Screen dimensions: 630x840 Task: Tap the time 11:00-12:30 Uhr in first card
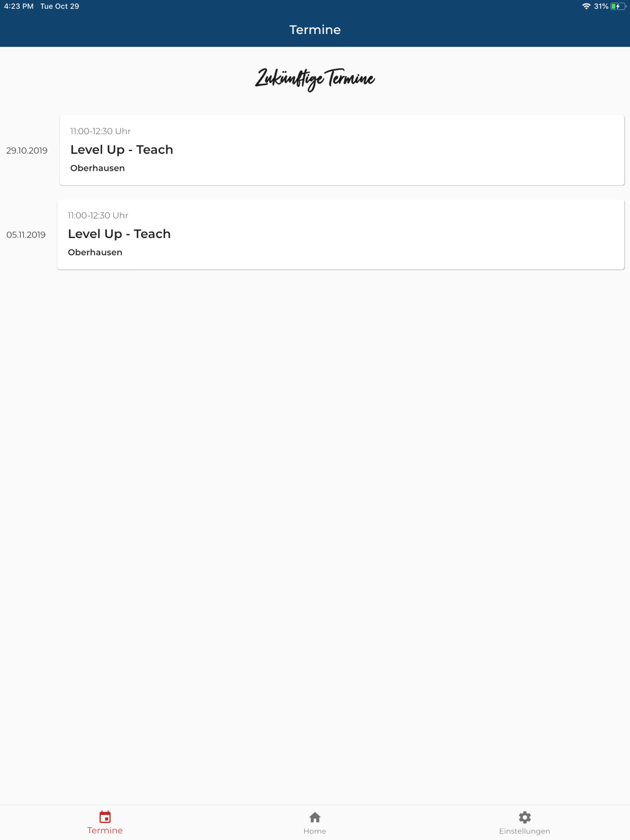point(101,131)
